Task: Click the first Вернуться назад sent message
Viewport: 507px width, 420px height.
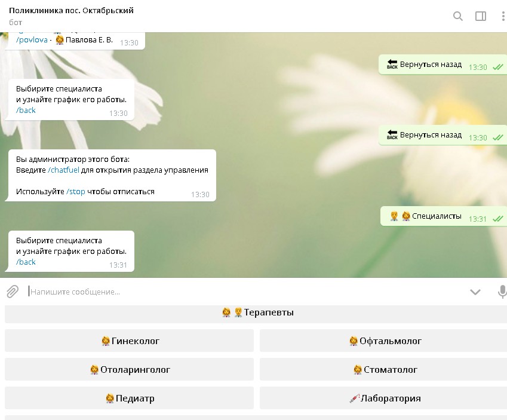Action: [443, 65]
